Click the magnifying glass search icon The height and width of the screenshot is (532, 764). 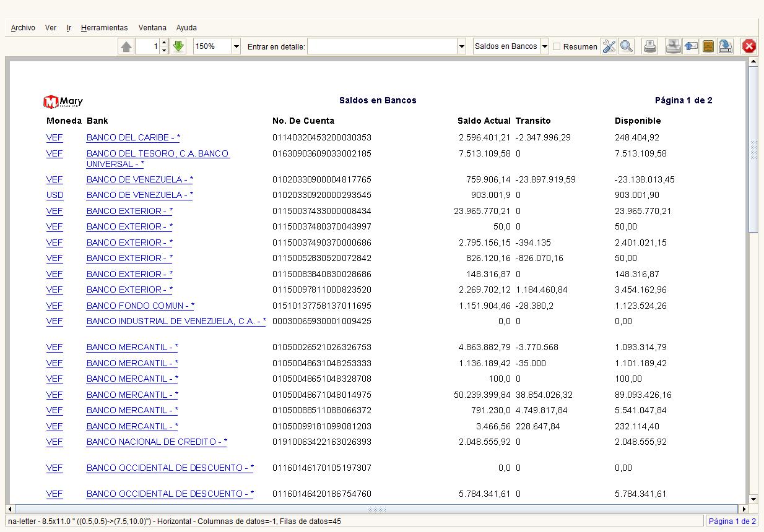pos(627,46)
